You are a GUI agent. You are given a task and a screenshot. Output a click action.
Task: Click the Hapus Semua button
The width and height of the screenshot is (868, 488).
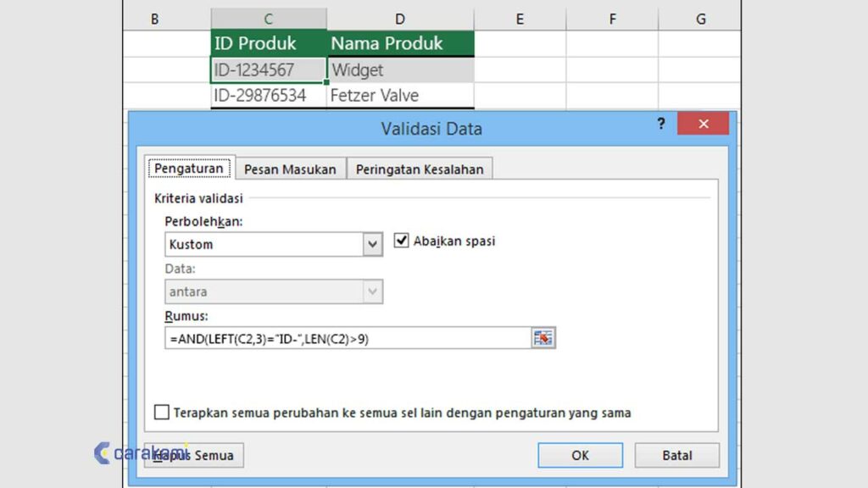pyautogui.click(x=193, y=455)
